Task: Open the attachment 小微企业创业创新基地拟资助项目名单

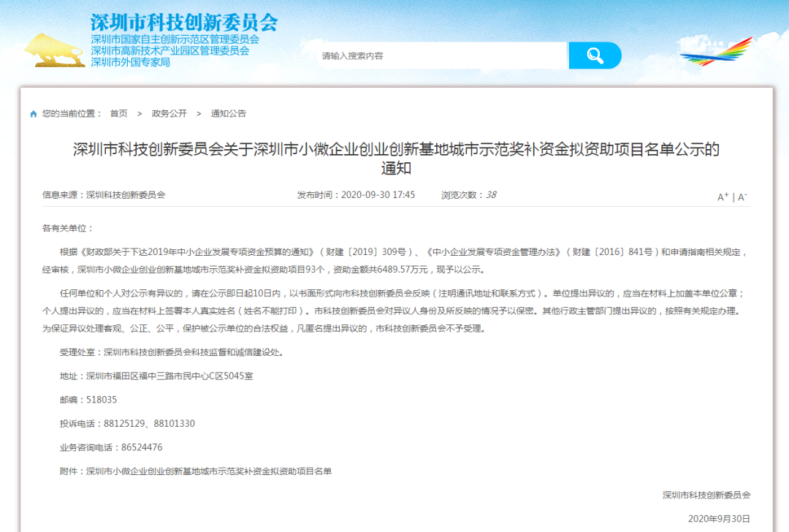Action: click(x=209, y=471)
